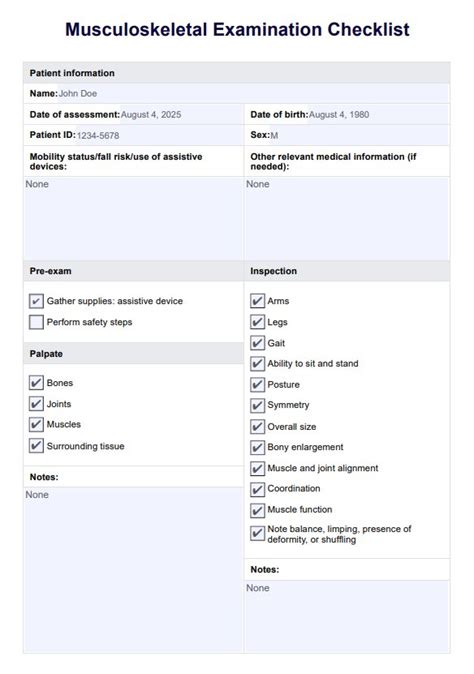Click the Patient ID field 1234-5678
This screenshot has height=674, width=474.
click(159, 135)
